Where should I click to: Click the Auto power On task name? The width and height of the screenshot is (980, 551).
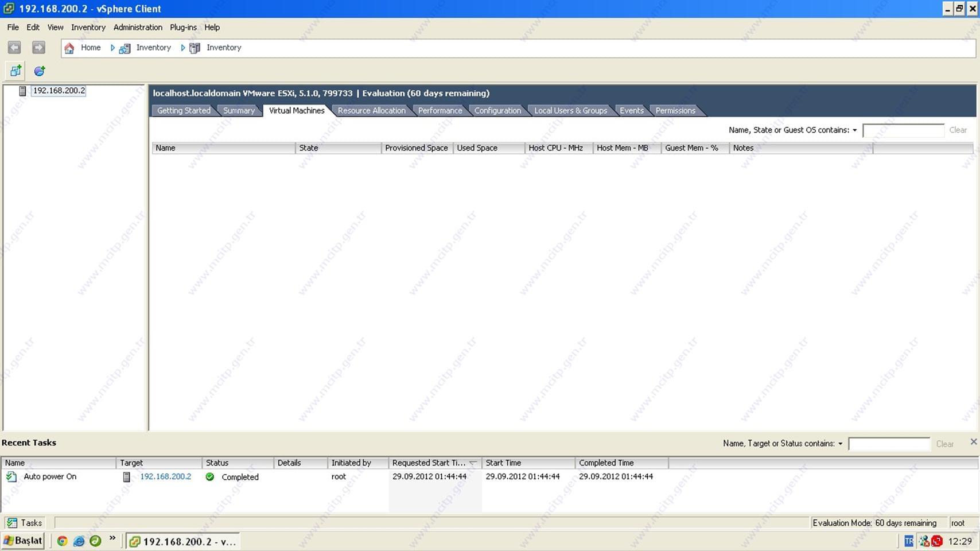[x=50, y=477]
